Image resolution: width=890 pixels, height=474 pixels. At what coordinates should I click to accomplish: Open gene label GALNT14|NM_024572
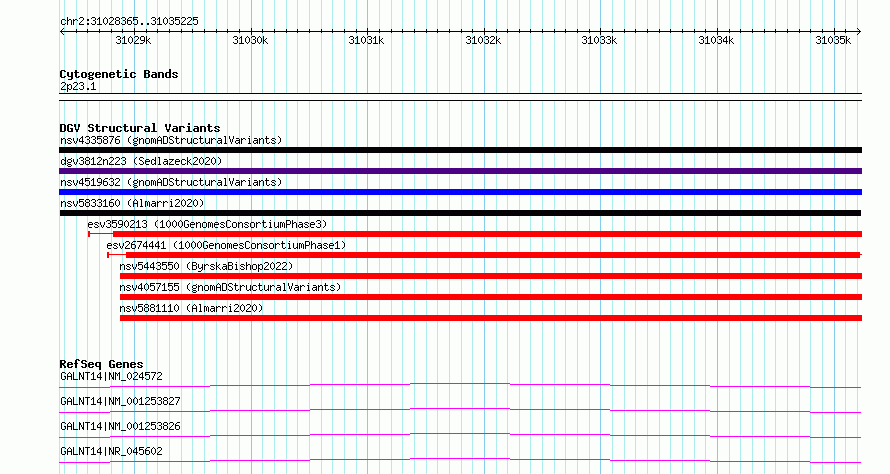pos(111,376)
